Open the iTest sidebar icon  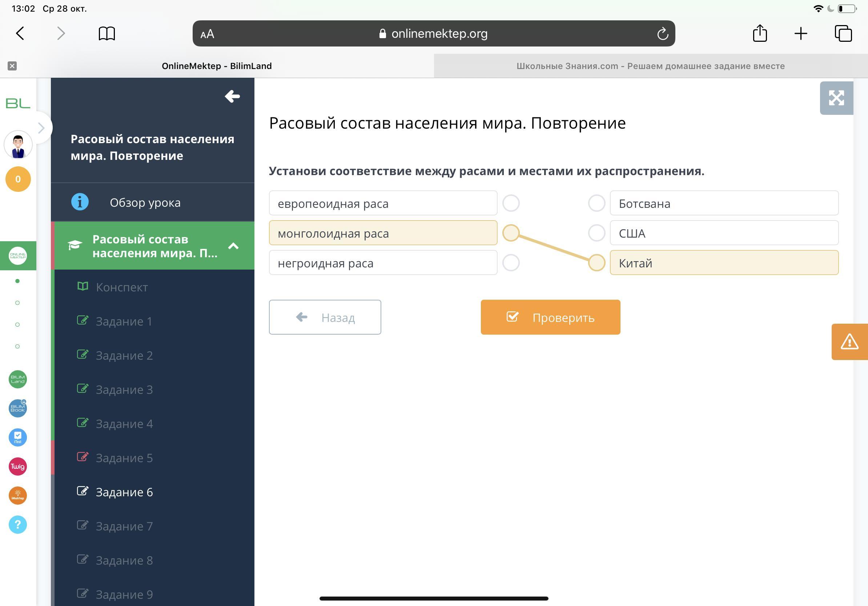(18, 437)
